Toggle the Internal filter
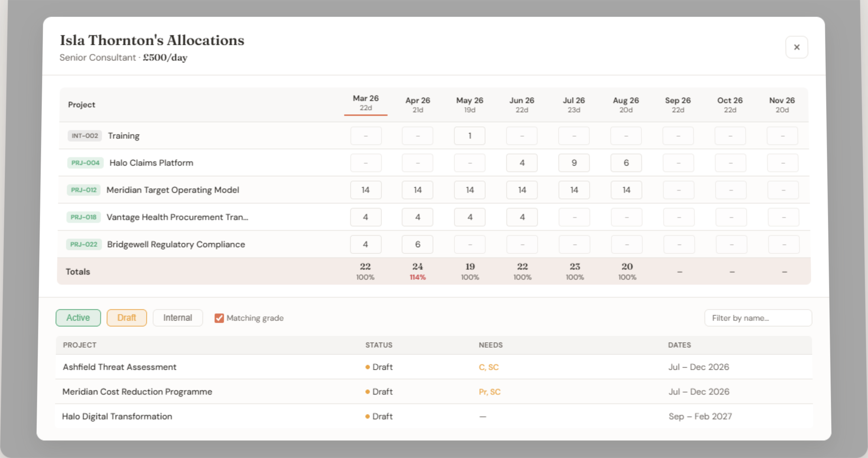868x458 pixels. (178, 318)
